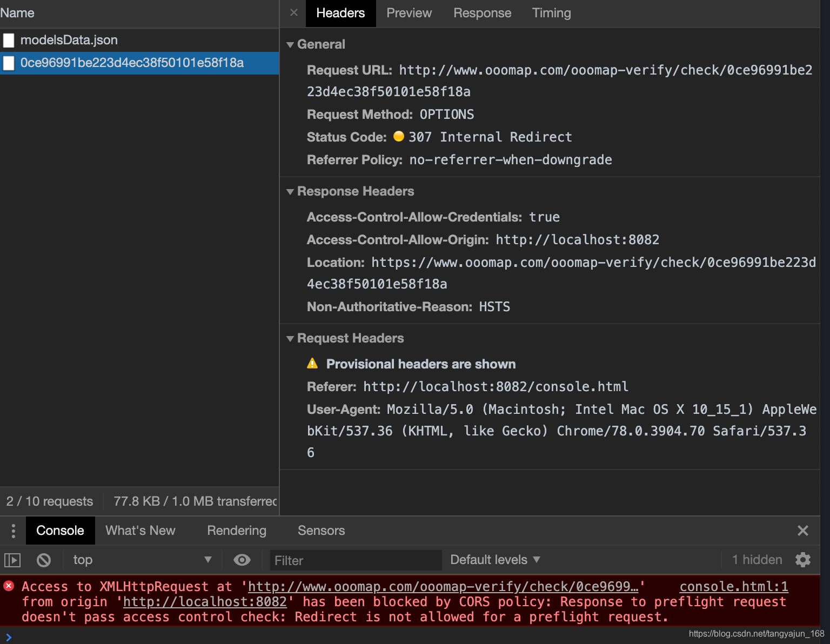Open the console settings gear
Viewport: 830px width, 644px height.
coord(803,560)
